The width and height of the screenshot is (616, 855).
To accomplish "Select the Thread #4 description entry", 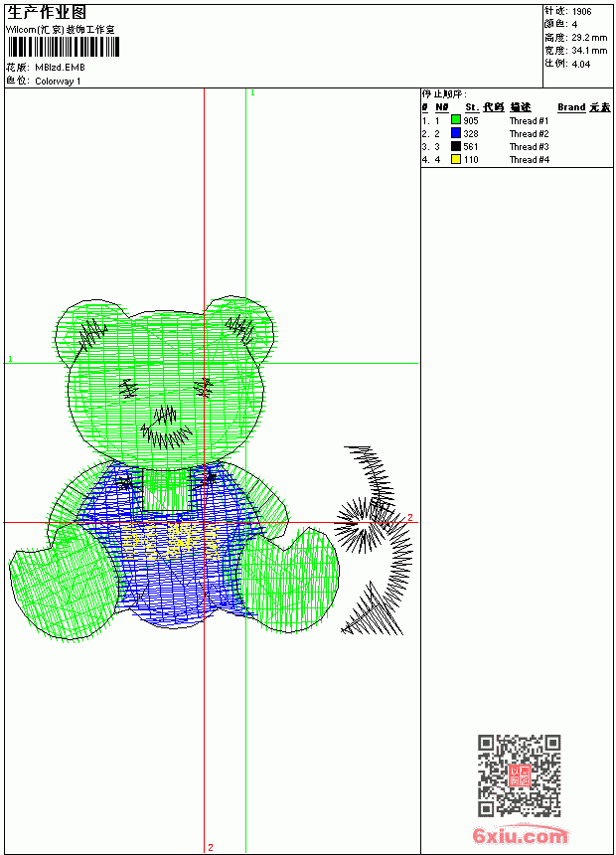I will [529, 160].
